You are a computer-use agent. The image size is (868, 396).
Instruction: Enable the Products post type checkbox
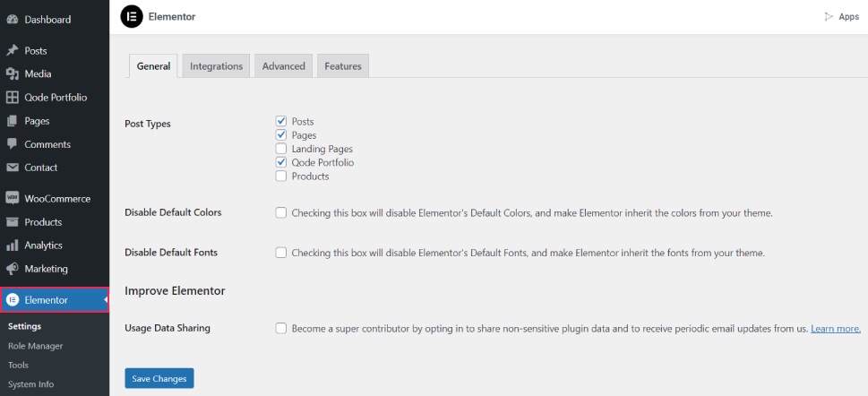[x=281, y=176]
